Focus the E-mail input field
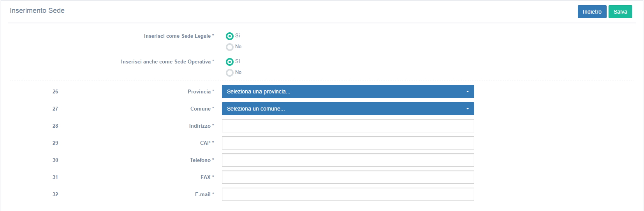Image resolution: width=644 pixels, height=211 pixels. [x=348, y=194]
